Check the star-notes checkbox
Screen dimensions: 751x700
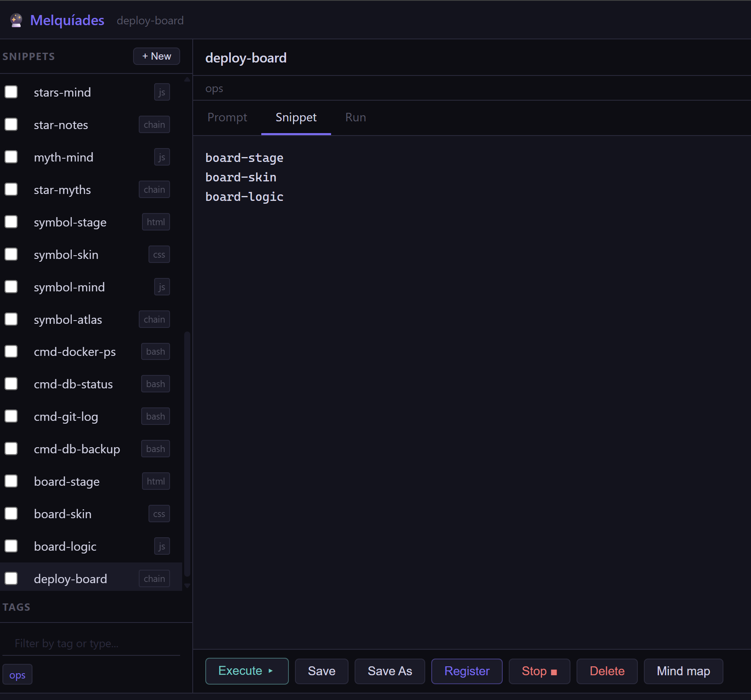tap(11, 125)
